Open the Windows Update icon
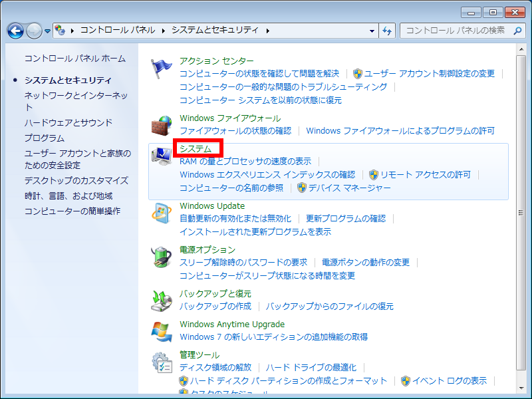Image resolution: width=532 pixels, height=399 pixels. tap(162, 214)
